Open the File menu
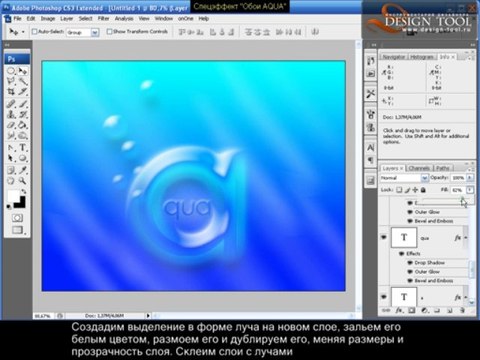Viewport: 480px width, 360px height. pyautogui.click(x=18, y=19)
